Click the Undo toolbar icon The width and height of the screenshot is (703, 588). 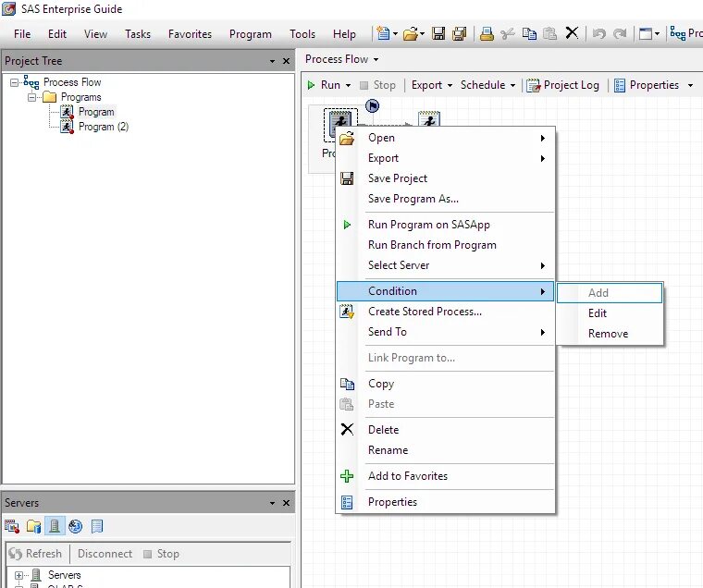(599, 33)
